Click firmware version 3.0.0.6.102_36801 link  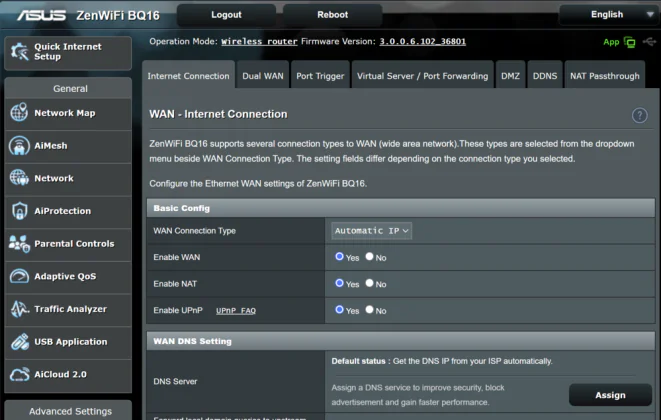(x=422, y=42)
